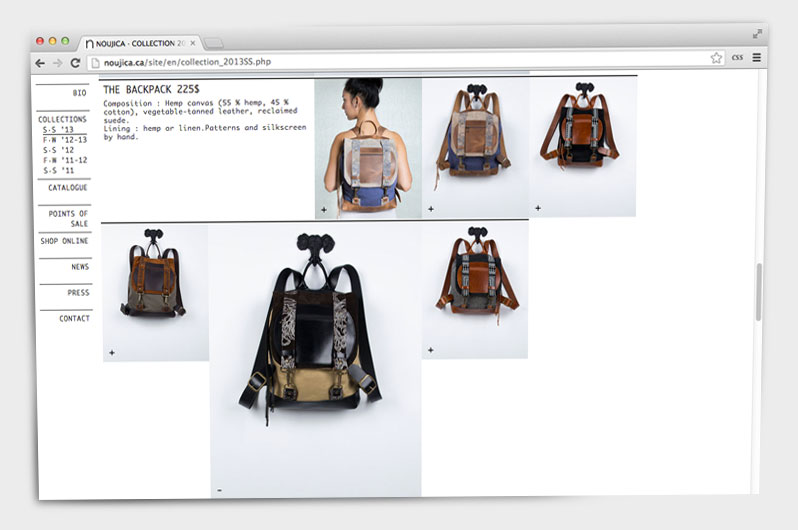Click the vertical page scrollbar thumb
This screenshot has width=798, height=530.
[758, 292]
